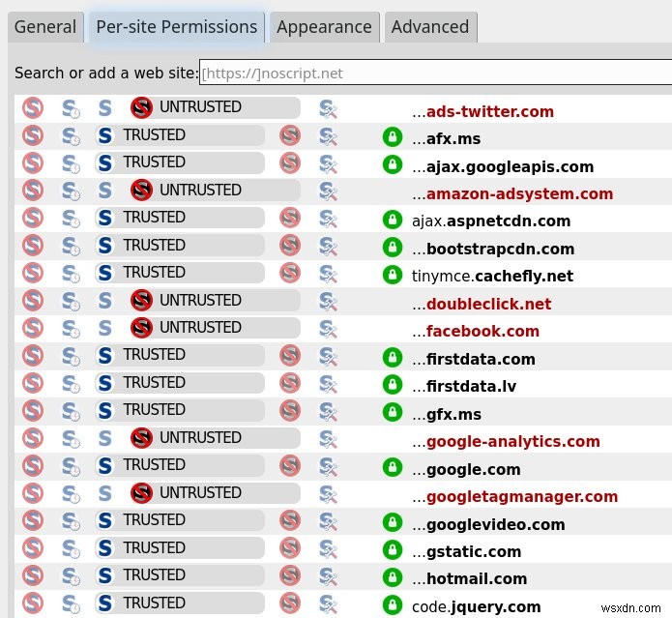
Task: Toggle lock icon on gstatic.com row
Action: point(393,550)
